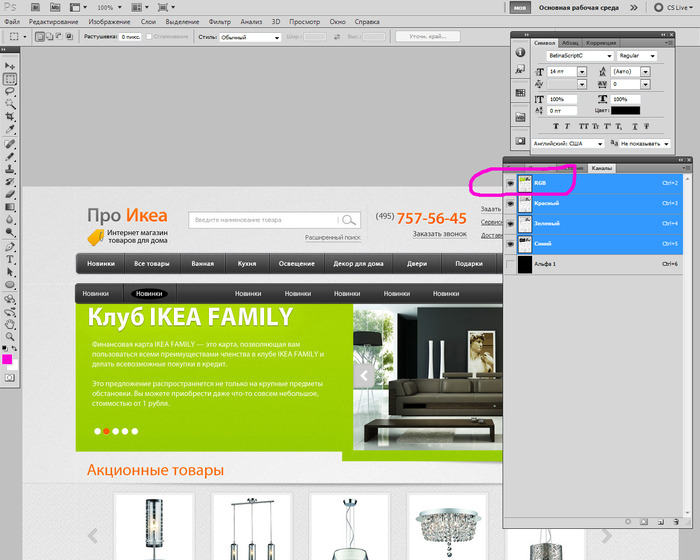
Task: Select the Zoom tool
Action: click(x=10, y=337)
